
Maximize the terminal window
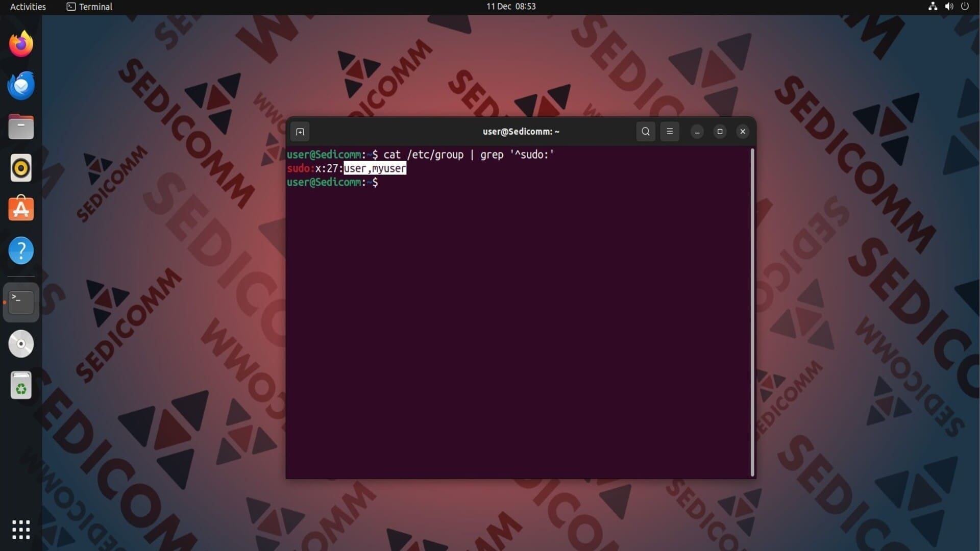click(x=720, y=132)
